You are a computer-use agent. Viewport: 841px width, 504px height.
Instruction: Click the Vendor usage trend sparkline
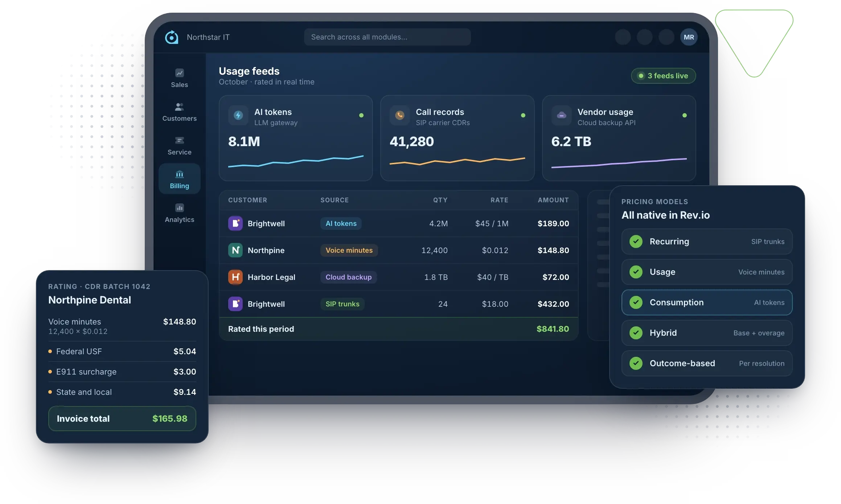619,163
